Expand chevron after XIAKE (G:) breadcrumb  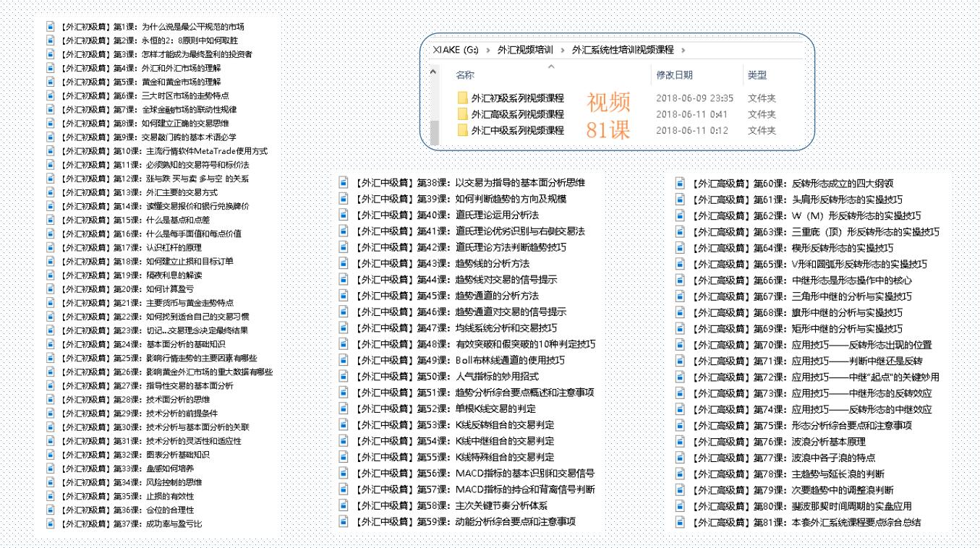tap(488, 50)
